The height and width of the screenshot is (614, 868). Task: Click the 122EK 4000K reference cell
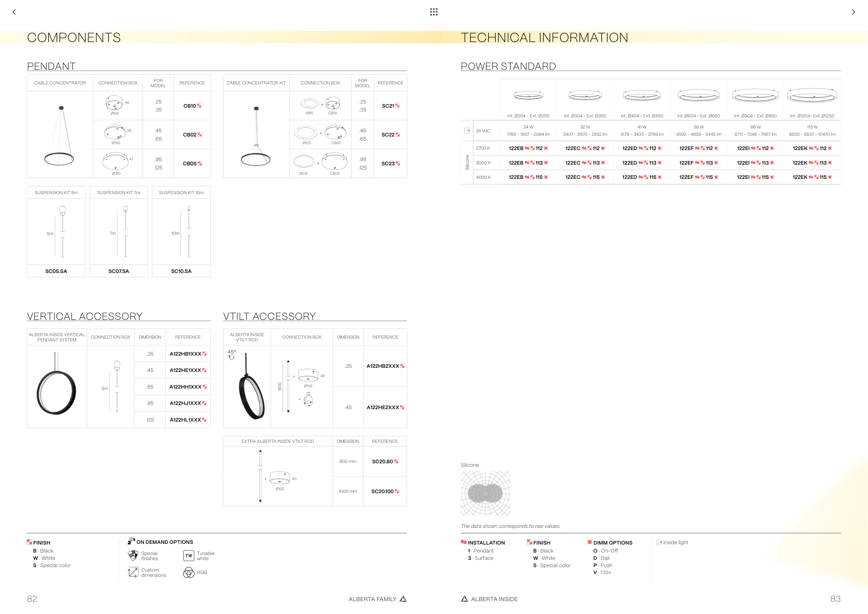coord(812,177)
